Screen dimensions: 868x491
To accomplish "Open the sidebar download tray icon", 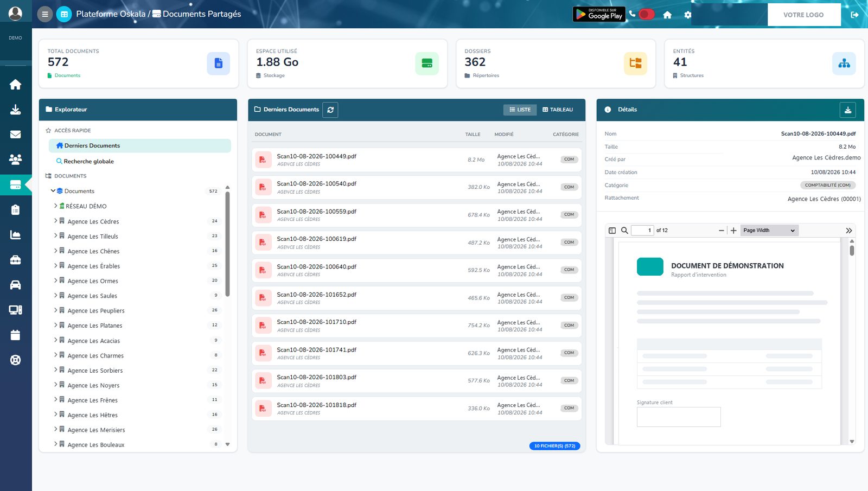I will (x=16, y=110).
